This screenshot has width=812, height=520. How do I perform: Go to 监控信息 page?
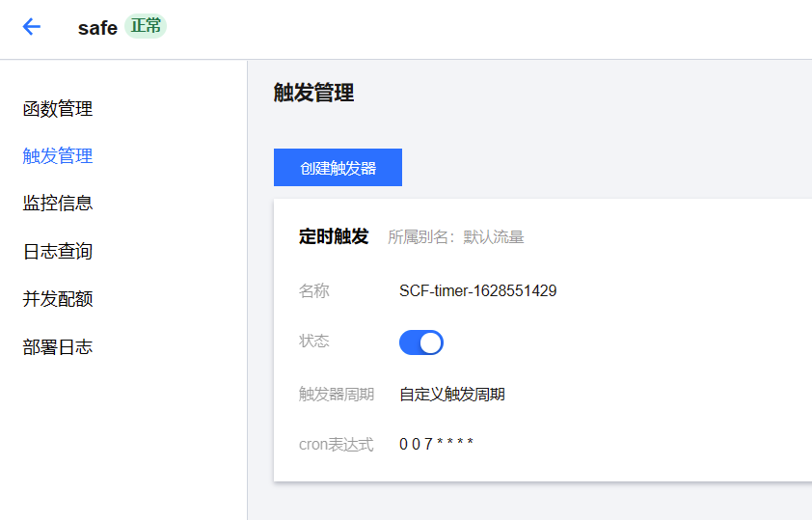point(58,203)
